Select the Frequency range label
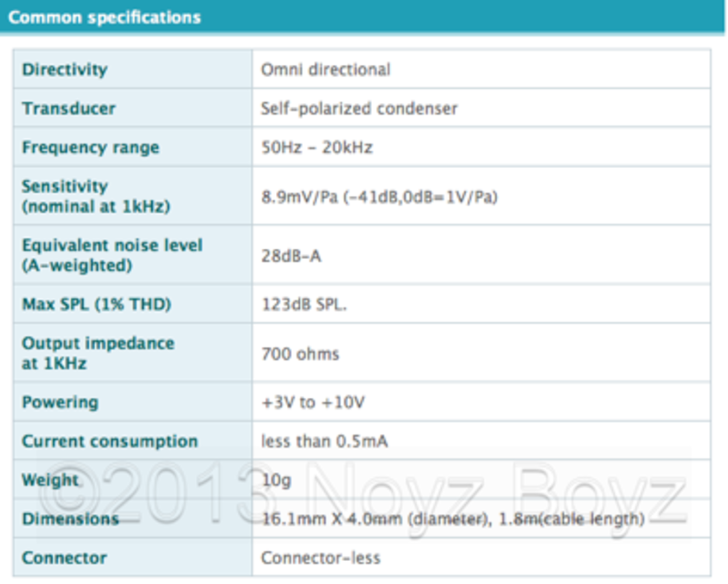 (x=91, y=147)
